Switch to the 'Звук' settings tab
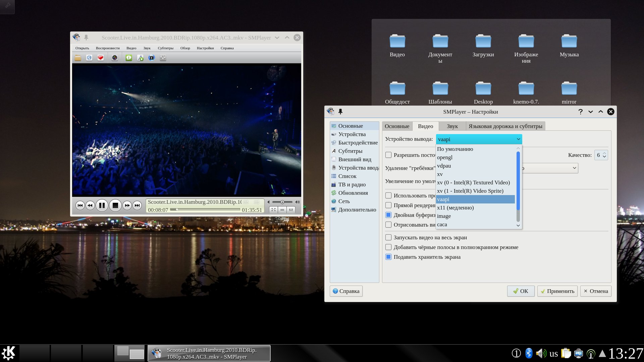Viewport: 644px width, 362px height. click(452, 126)
